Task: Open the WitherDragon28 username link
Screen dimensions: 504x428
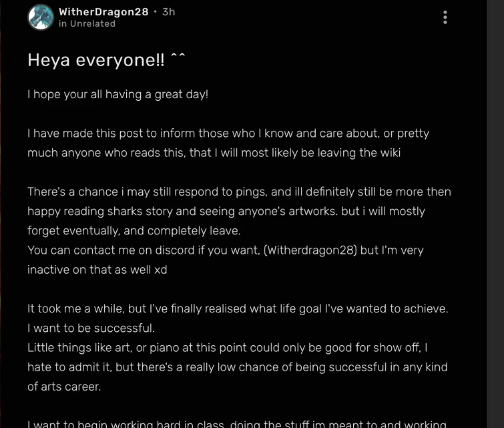Action: [103, 11]
